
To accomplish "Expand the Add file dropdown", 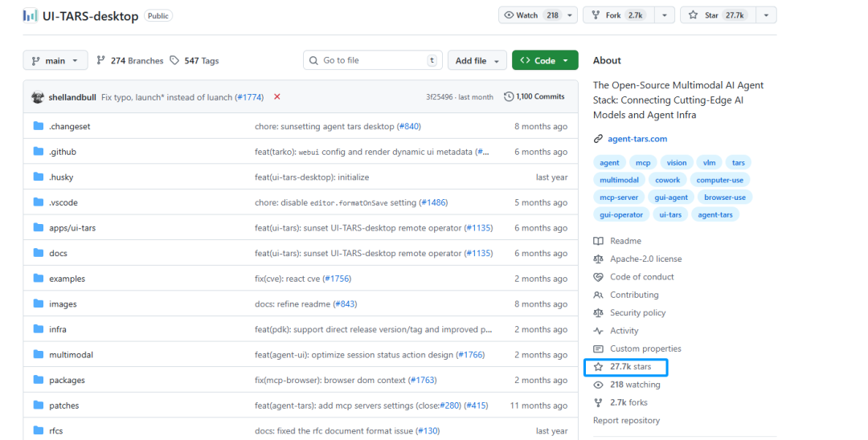I will (x=477, y=60).
